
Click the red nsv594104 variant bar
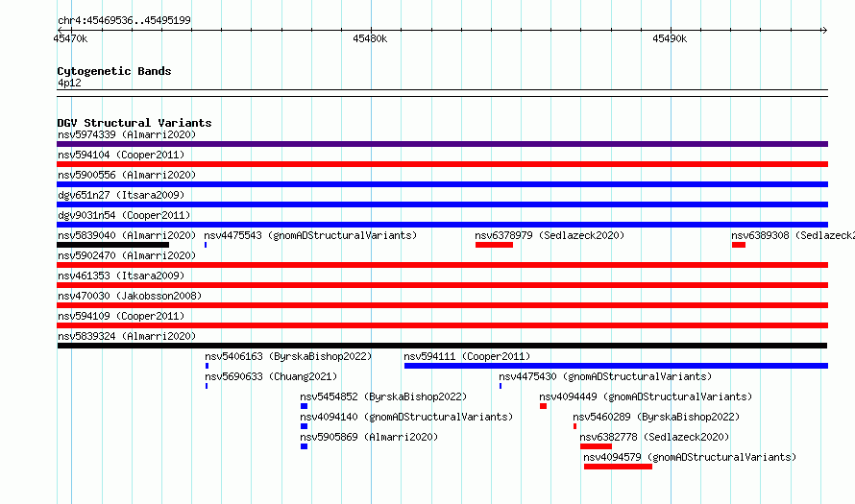pos(442,164)
